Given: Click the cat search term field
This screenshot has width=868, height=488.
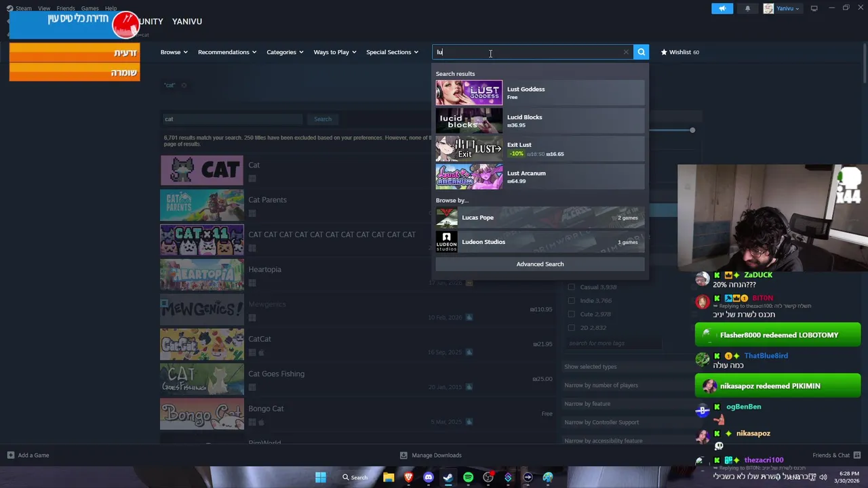Looking at the screenshot, I should 232,119.
